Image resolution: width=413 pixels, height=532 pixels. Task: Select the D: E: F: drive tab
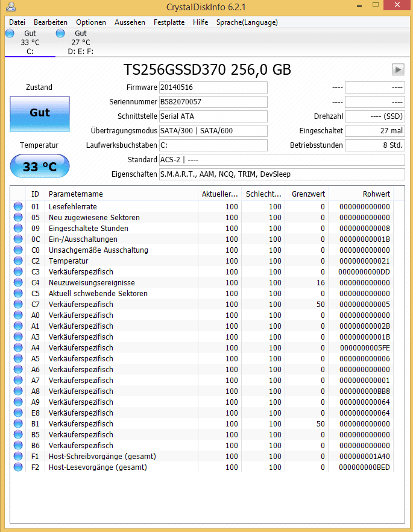point(81,42)
